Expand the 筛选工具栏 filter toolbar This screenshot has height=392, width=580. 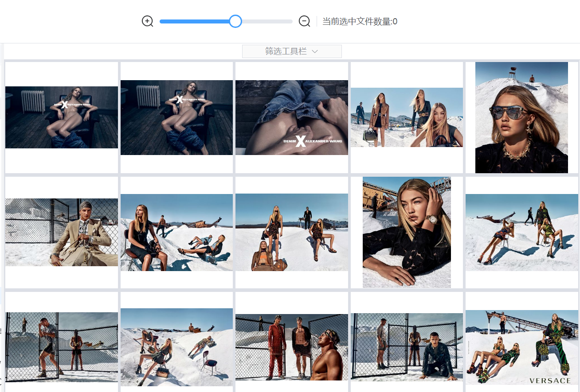pyautogui.click(x=292, y=51)
